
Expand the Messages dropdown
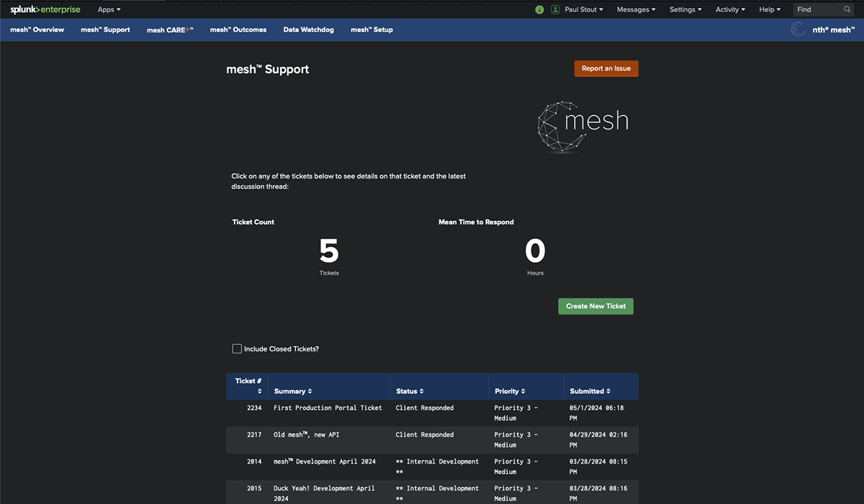(x=636, y=9)
